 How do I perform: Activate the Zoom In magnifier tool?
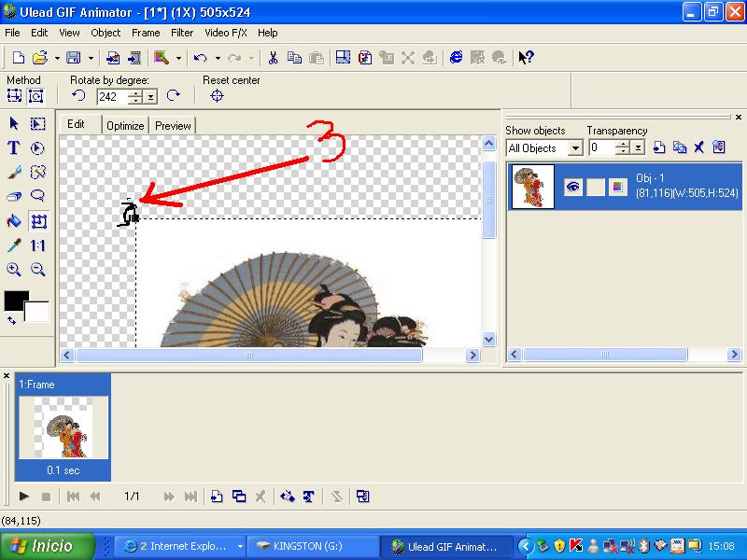14,270
